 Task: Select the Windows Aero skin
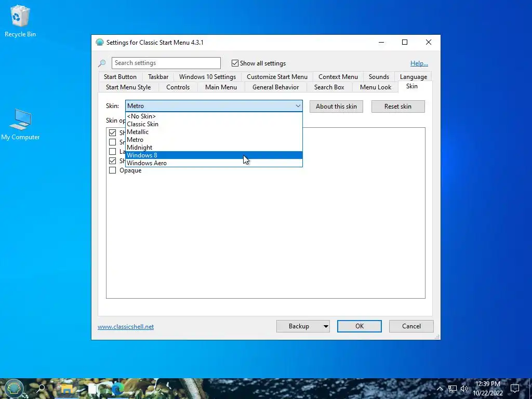(214, 163)
